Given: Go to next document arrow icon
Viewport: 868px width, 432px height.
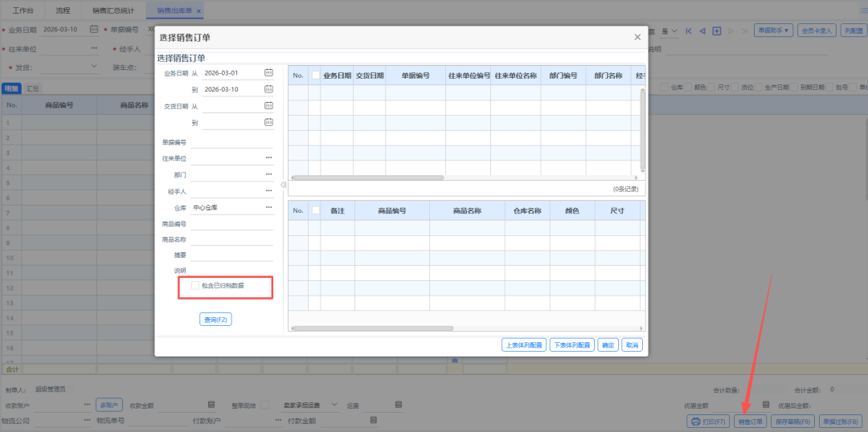Looking at the screenshot, I should [x=731, y=31].
